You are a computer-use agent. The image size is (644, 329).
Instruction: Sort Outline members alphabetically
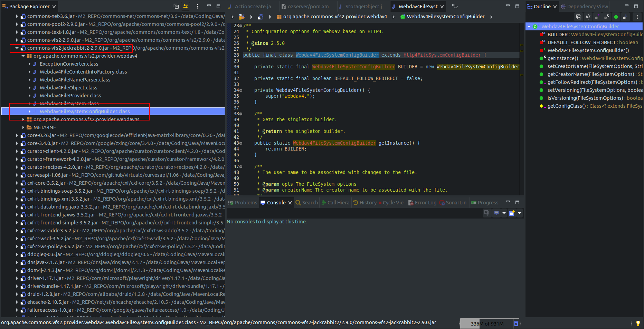point(588,17)
